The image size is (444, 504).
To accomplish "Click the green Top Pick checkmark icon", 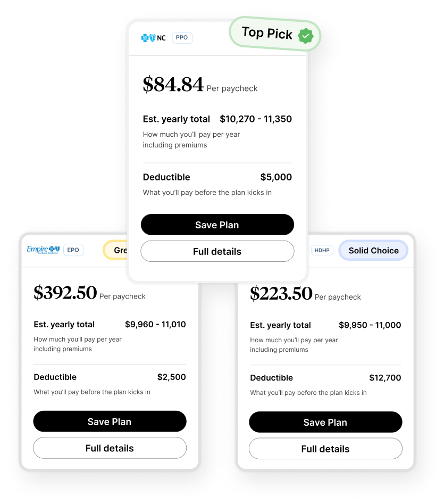I will (305, 36).
